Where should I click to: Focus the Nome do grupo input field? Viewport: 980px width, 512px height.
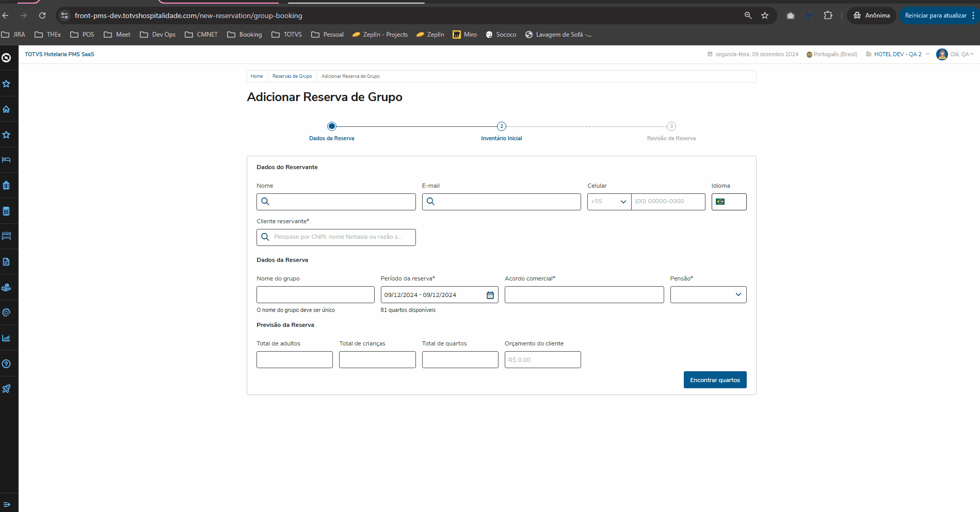tap(315, 295)
